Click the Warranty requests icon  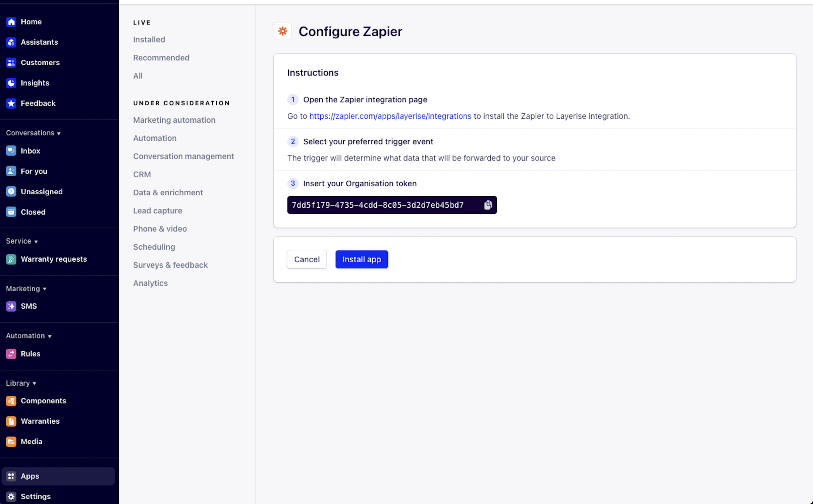tap(11, 259)
